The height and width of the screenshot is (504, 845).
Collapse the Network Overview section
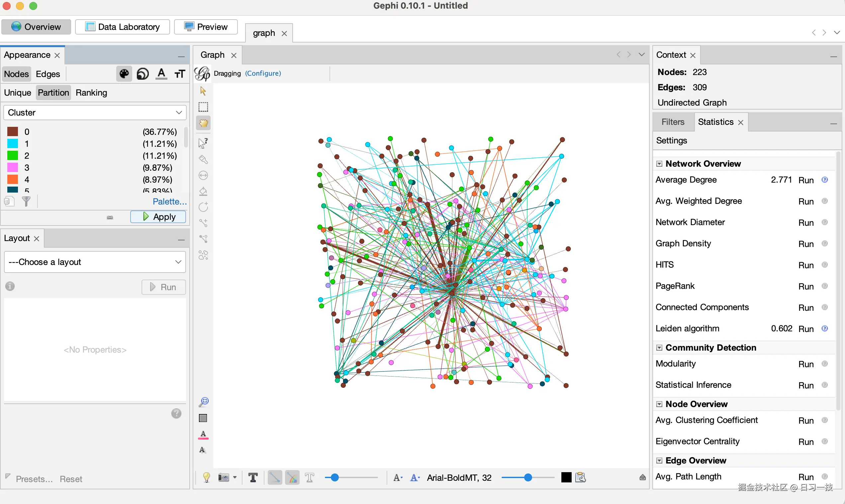659,164
